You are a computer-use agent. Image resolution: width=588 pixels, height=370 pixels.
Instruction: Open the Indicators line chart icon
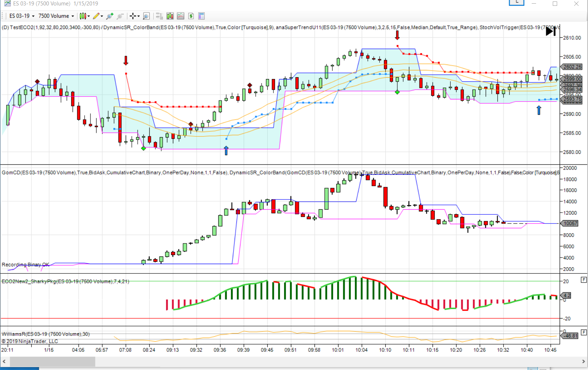tap(181, 16)
